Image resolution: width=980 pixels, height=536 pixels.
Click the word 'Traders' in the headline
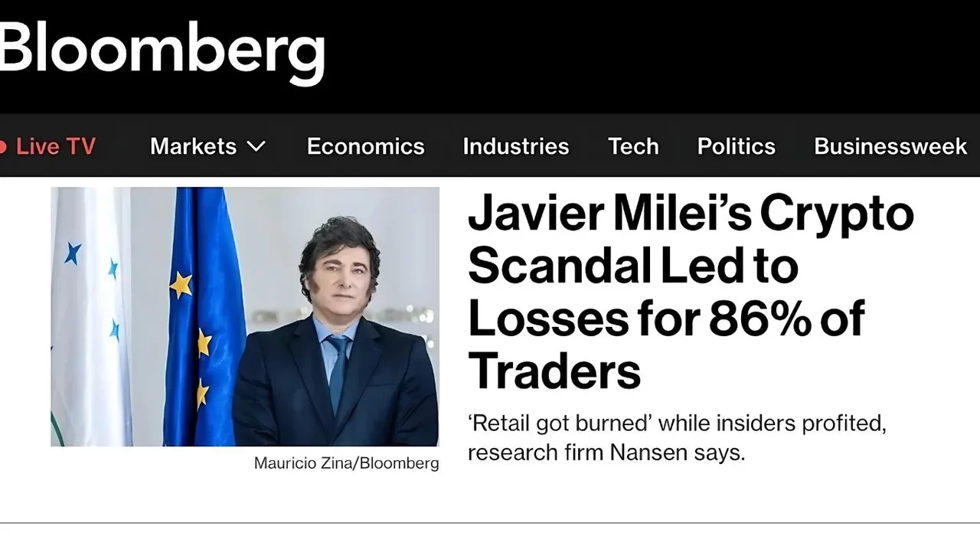(554, 370)
